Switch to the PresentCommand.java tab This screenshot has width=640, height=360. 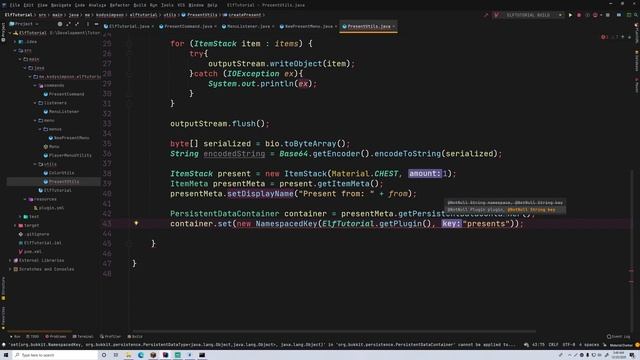(188, 26)
